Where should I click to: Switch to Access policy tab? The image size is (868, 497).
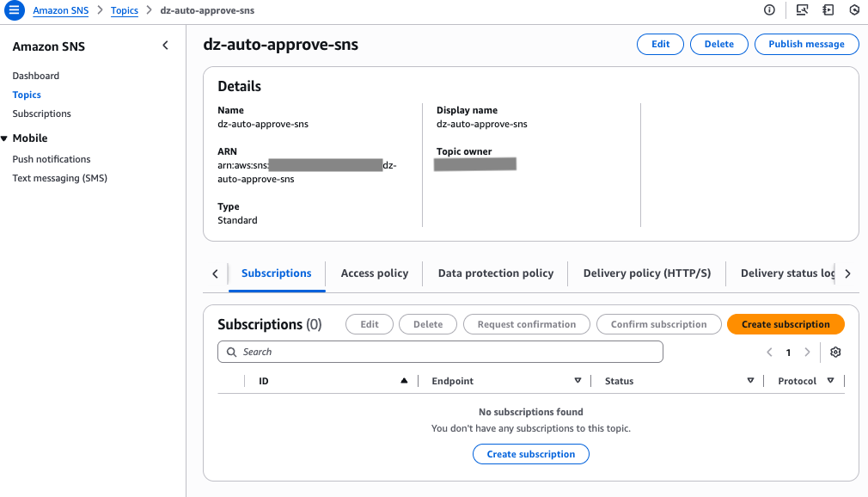374,273
